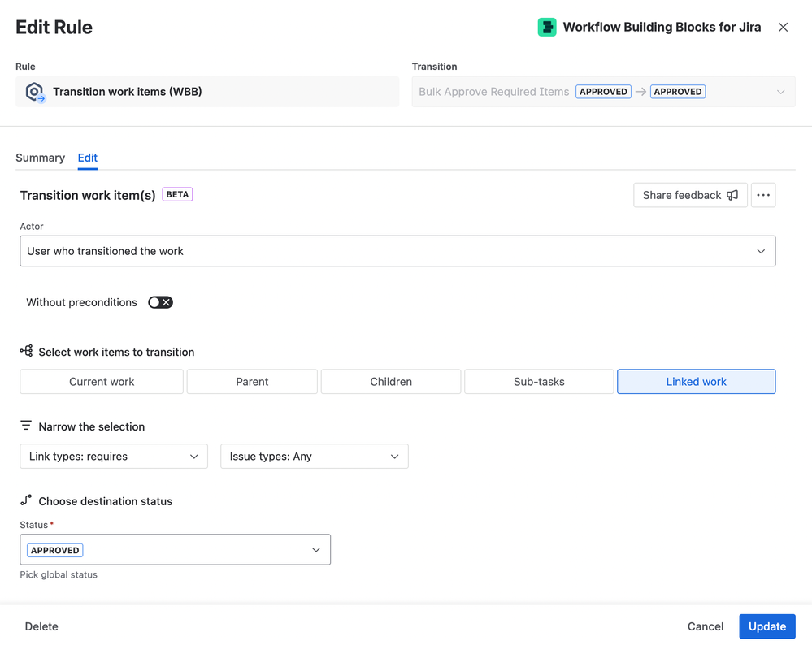Screen dimensions: 812x645
Task: Toggle the Without preconditions switch
Action: click(x=160, y=302)
